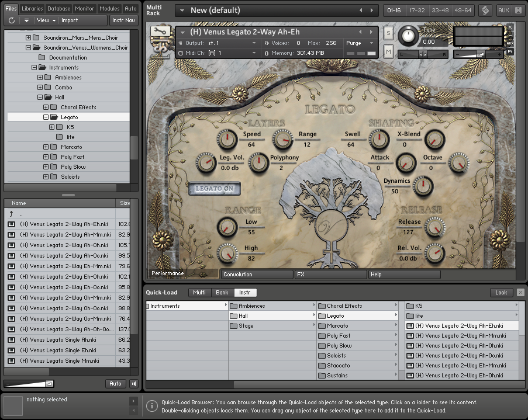Click the Instr Nav button
The height and width of the screenshot is (420, 528).
click(124, 20)
